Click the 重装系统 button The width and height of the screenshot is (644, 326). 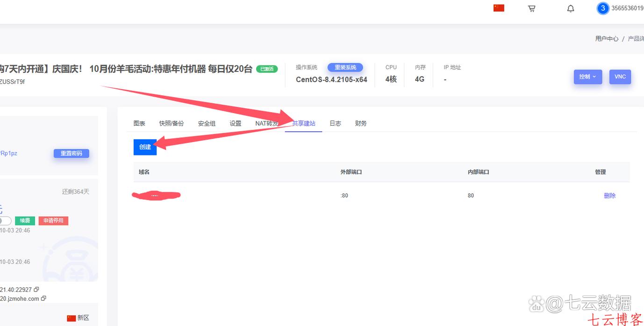pos(345,67)
